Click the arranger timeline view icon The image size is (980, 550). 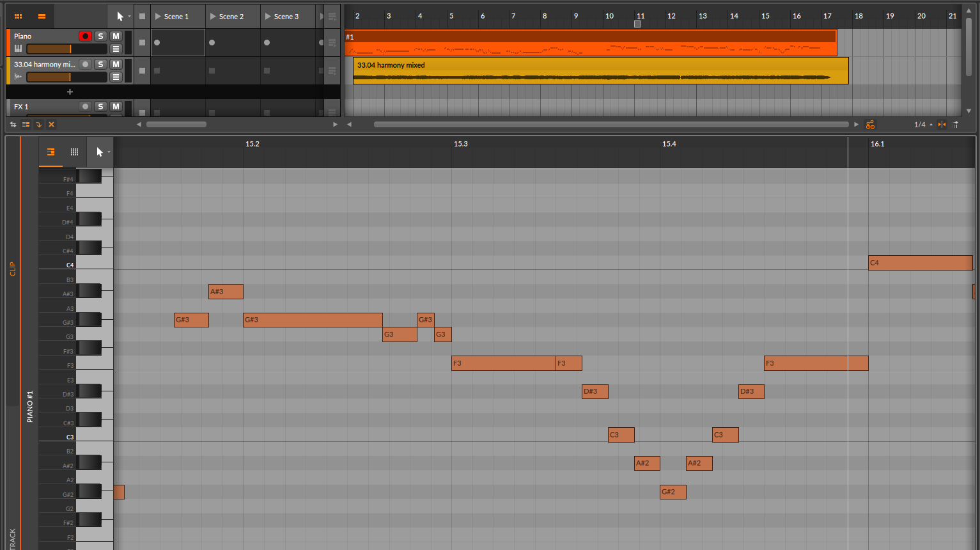point(42,16)
